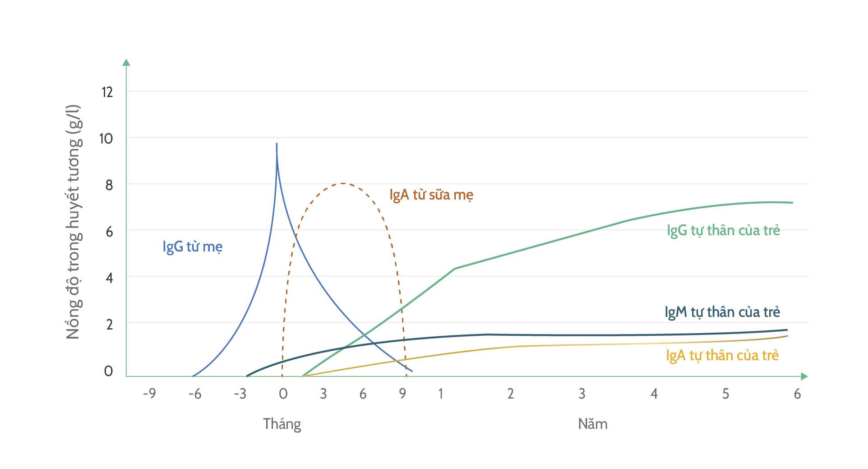Screen dimensions: 868x469
Task: Click the x-axis tick label -3
Action: click(240, 394)
